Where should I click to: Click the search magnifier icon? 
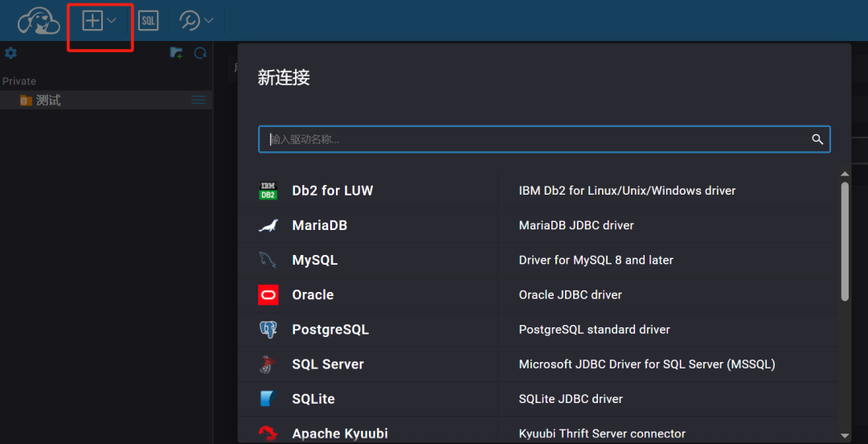coord(817,139)
